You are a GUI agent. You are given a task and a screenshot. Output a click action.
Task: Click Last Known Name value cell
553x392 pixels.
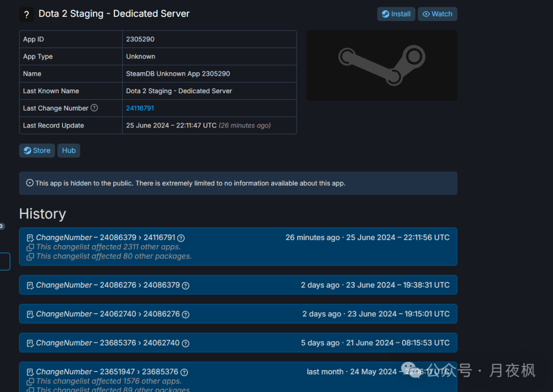click(209, 91)
